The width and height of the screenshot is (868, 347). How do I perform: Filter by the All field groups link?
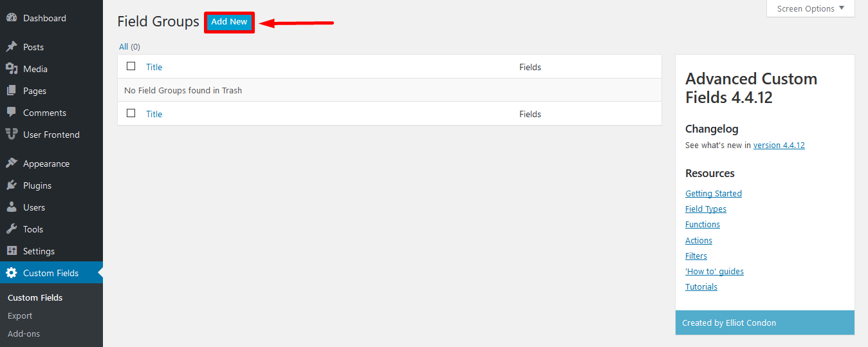124,46
